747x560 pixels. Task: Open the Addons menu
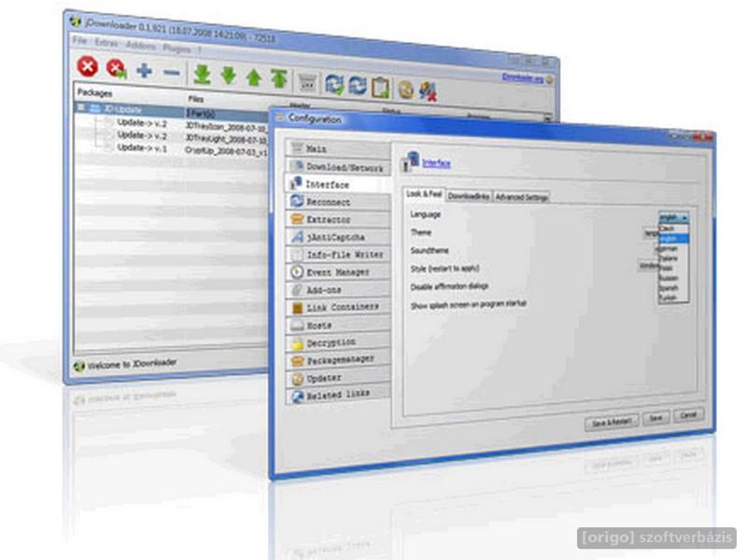coord(141,46)
